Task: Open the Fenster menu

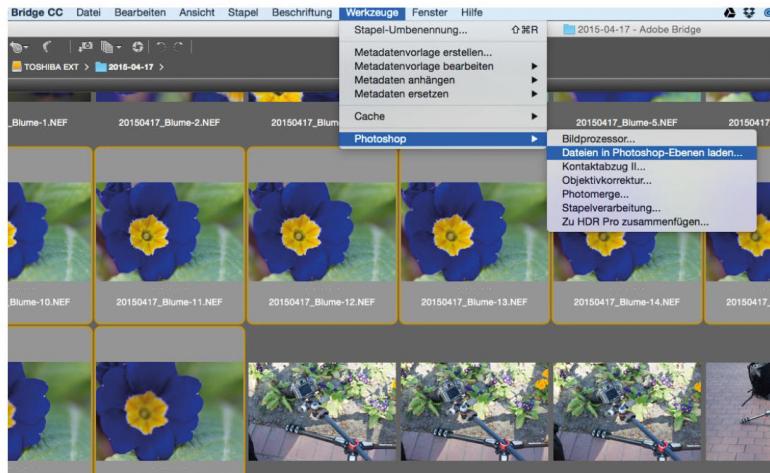Action: point(430,12)
